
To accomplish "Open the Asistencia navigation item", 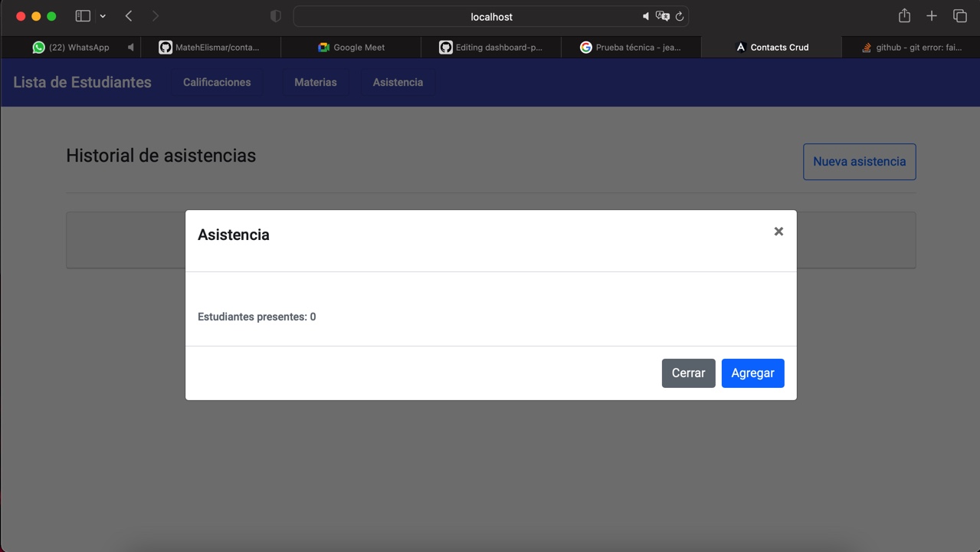I will (398, 82).
